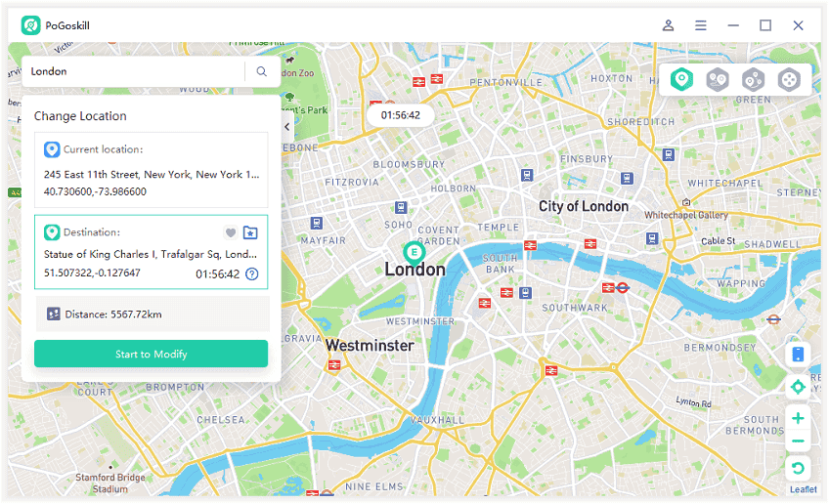829x504 pixels.
Task: Select the teleport change-location mode icon
Action: [x=681, y=80]
